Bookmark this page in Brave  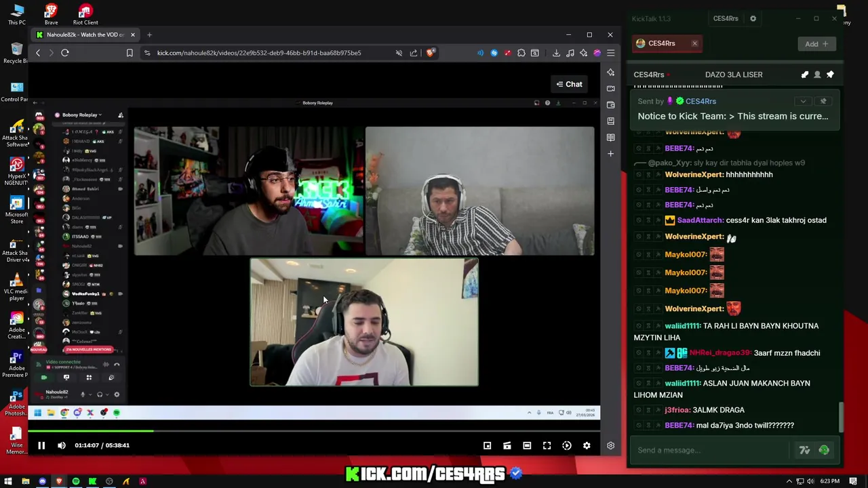point(130,53)
